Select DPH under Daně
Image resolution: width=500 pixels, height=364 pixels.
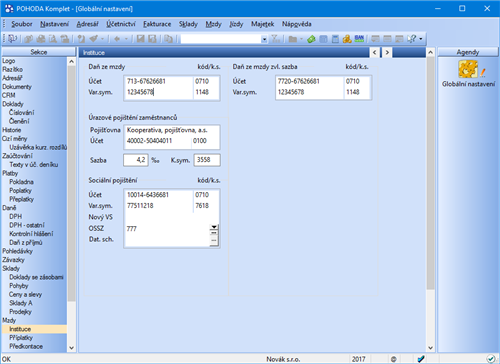(x=15, y=217)
